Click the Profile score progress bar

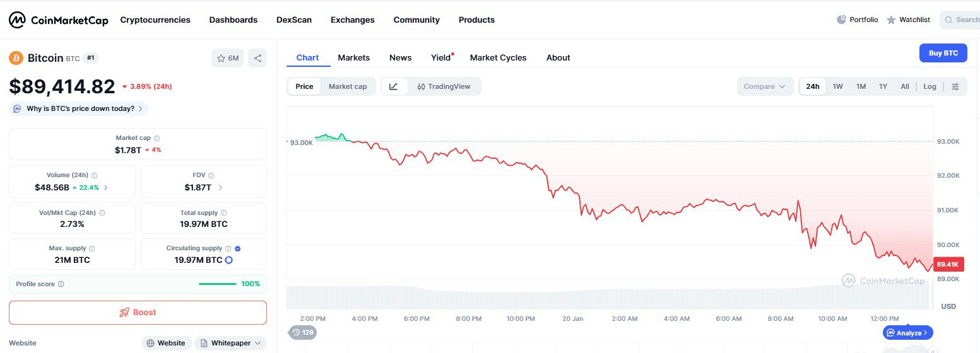pos(217,284)
